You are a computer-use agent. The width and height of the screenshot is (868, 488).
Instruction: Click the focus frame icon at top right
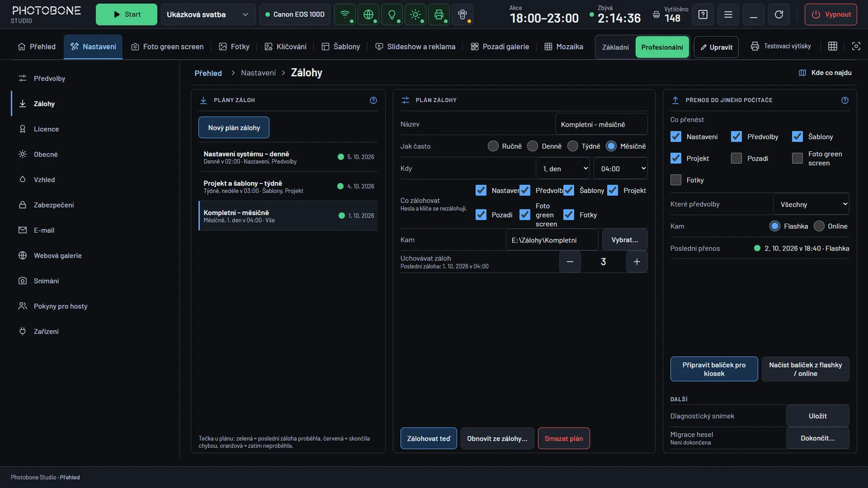(x=856, y=47)
